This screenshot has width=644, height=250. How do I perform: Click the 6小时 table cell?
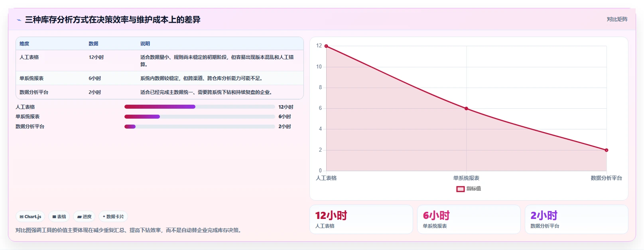(x=95, y=78)
